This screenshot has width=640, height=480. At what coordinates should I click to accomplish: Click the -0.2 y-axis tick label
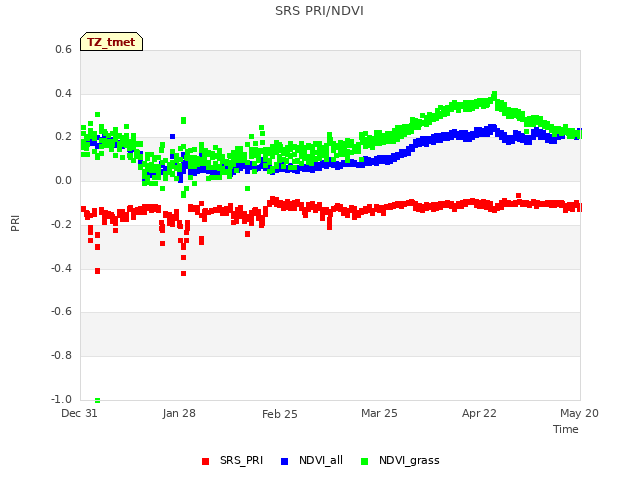click(x=61, y=224)
